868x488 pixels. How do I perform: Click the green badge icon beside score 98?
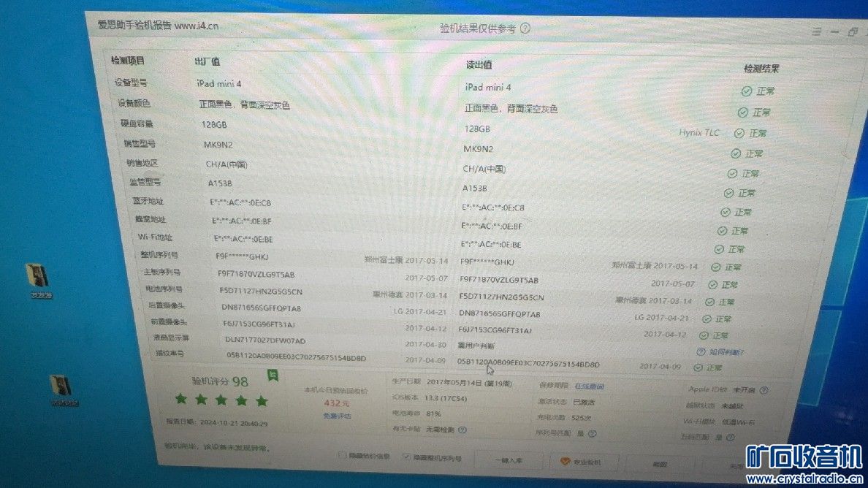point(273,375)
